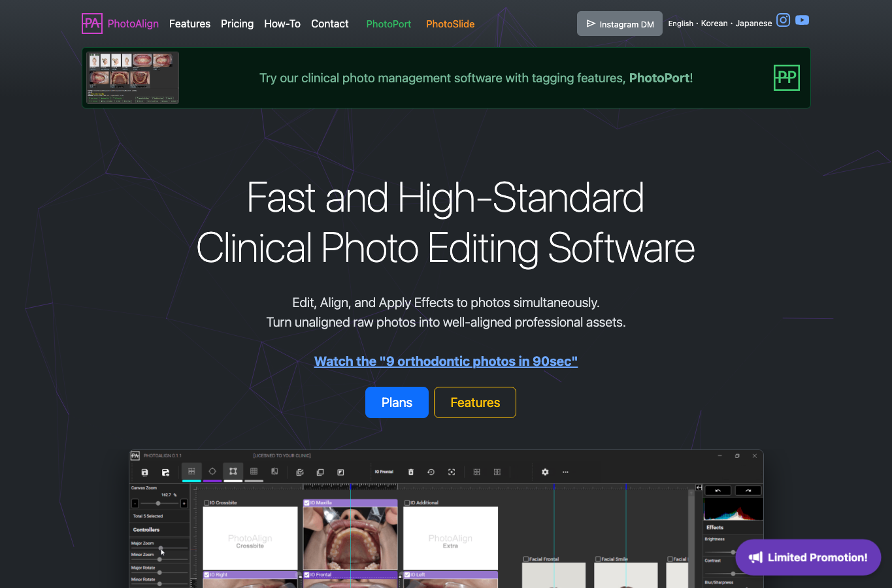Open the Pricing nav menu item
Viewport: 892px width, 588px height.
237,24
